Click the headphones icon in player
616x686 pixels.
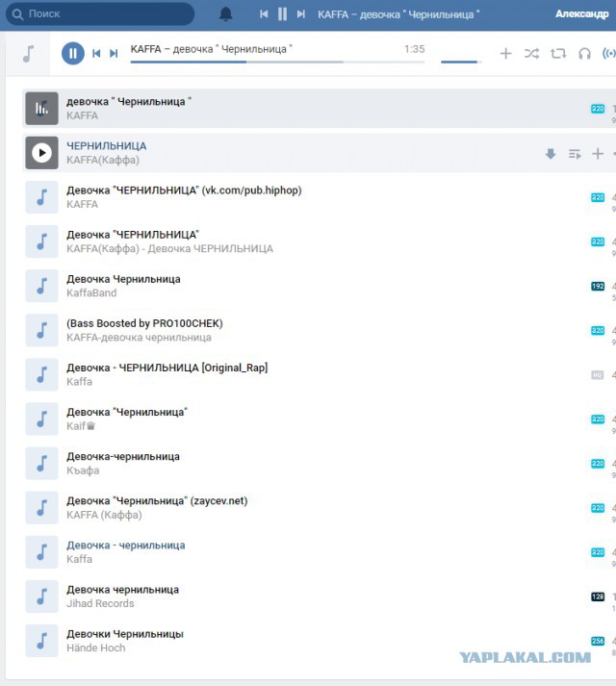(x=584, y=53)
